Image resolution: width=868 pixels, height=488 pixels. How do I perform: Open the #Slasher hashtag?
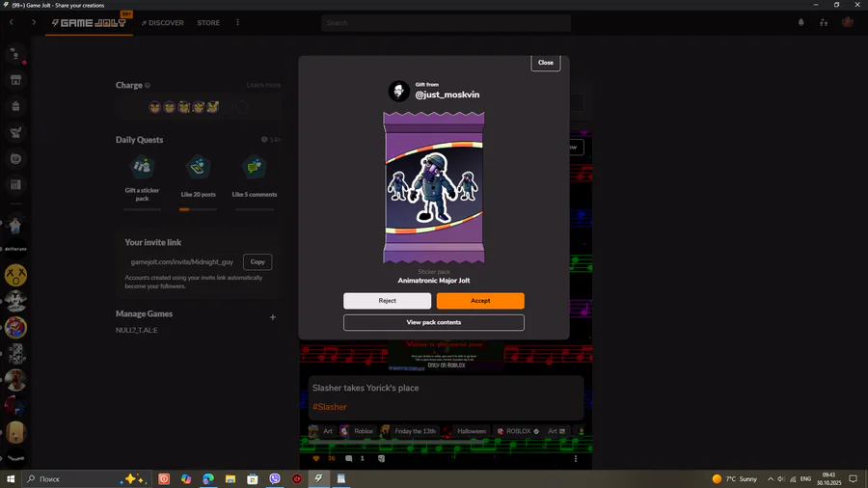click(330, 407)
